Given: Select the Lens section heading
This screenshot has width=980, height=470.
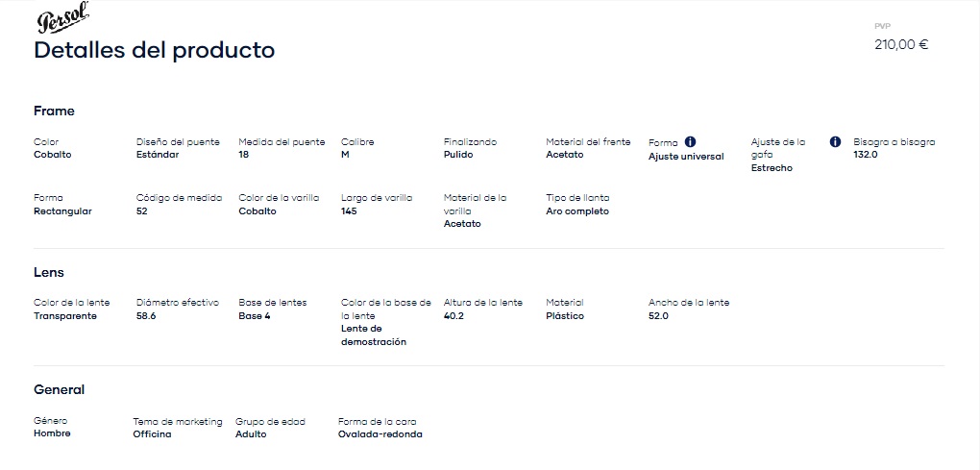Looking at the screenshot, I should pyautogui.click(x=49, y=273).
